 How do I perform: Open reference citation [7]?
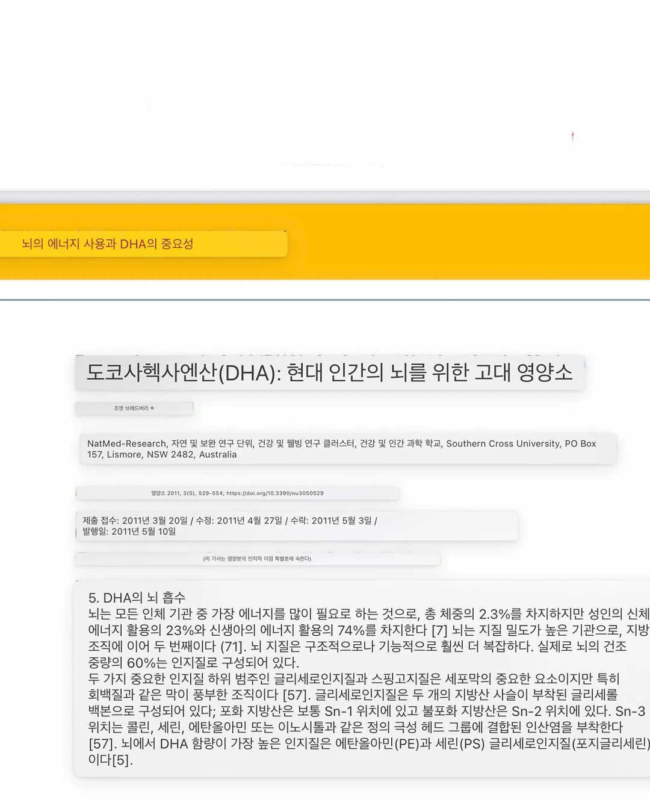point(439,630)
